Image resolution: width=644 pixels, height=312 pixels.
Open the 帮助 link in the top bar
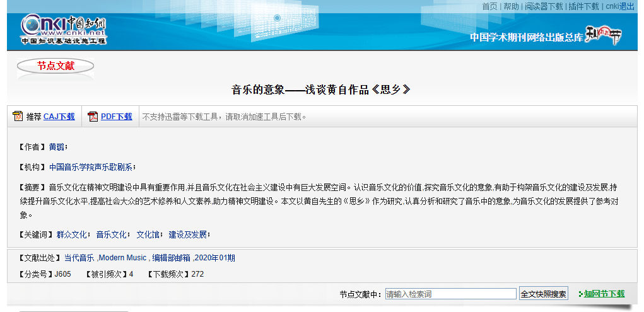(x=511, y=6)
